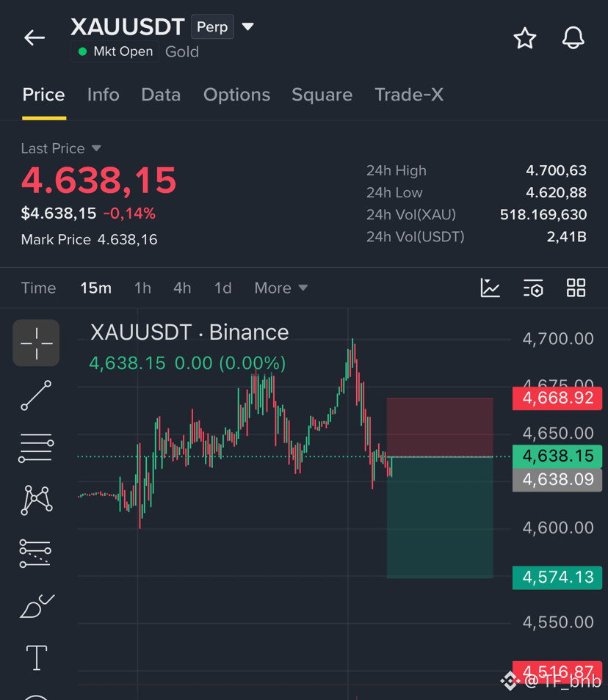Open the Square tab
This screenshot has width=608, height=700.
[322, 95]
